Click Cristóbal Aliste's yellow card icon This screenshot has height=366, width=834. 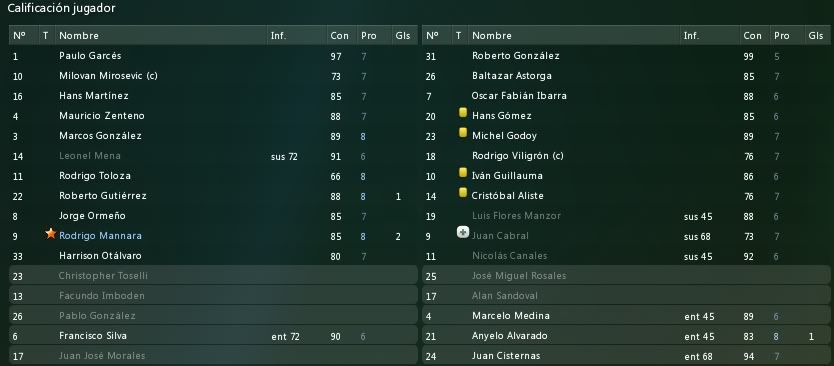click(463, 193)
